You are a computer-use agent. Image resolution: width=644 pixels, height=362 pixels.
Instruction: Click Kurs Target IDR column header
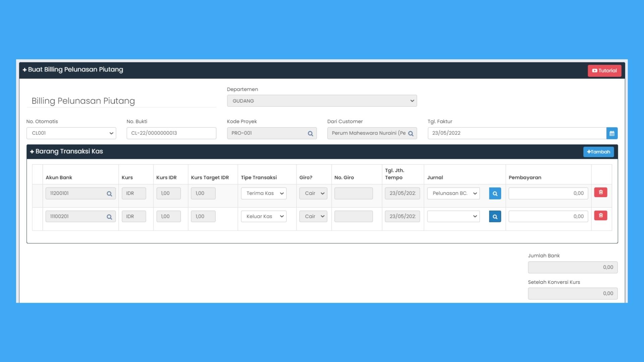210,178
